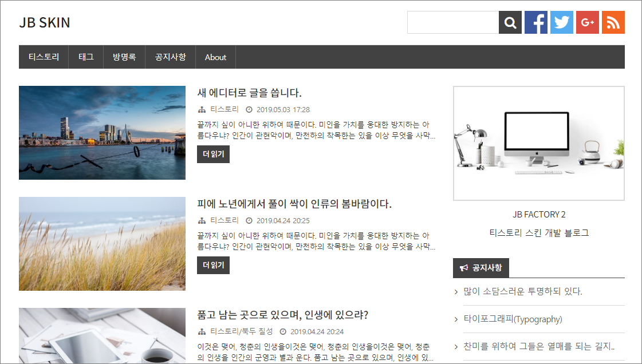Click the search magnifier button

tap(510, 22)
